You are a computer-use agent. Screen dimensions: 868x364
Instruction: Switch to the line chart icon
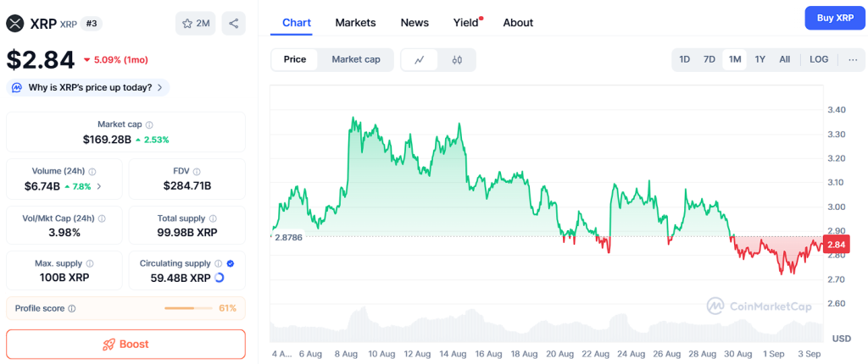(x=420, y=59)
